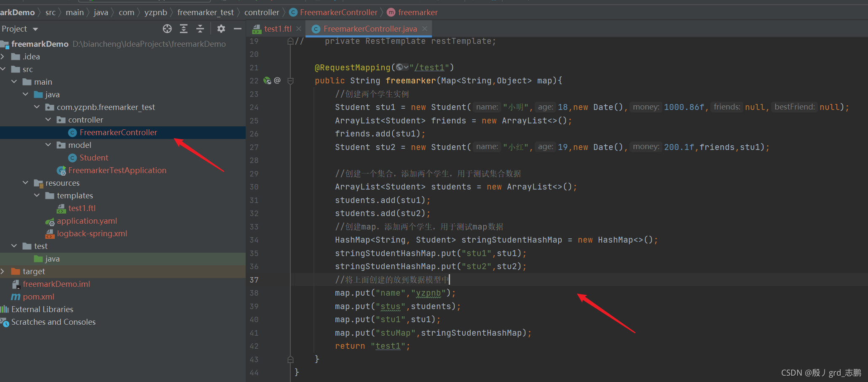This screenshot has height=382, width=868.
Task: Open pom.xml Maven file
Action: [39, 297]
